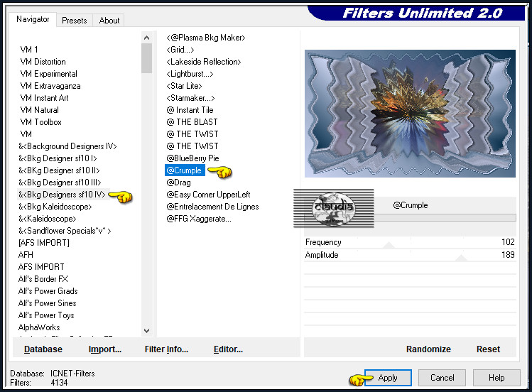Select &<BKg Designer sf10 II> category
The image size is (532, 392).
click(x=59, y=170)
